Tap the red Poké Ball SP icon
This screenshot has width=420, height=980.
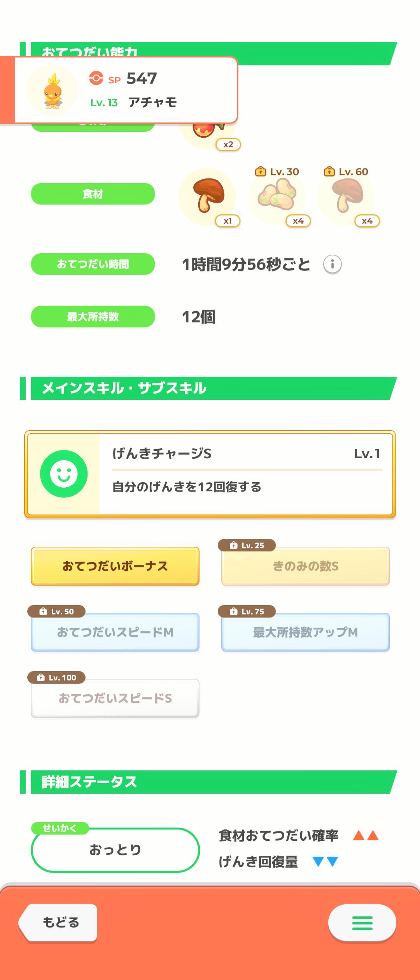point(96,78)
